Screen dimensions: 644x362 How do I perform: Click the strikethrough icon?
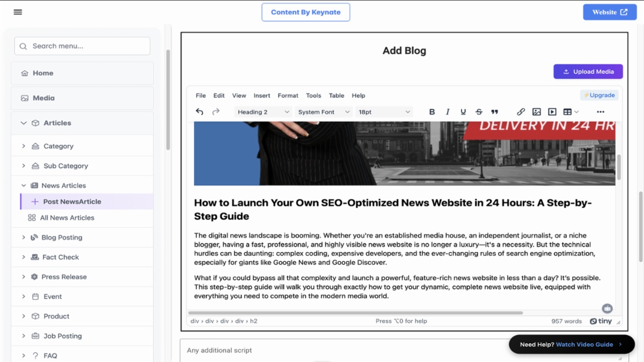(479, 112)
